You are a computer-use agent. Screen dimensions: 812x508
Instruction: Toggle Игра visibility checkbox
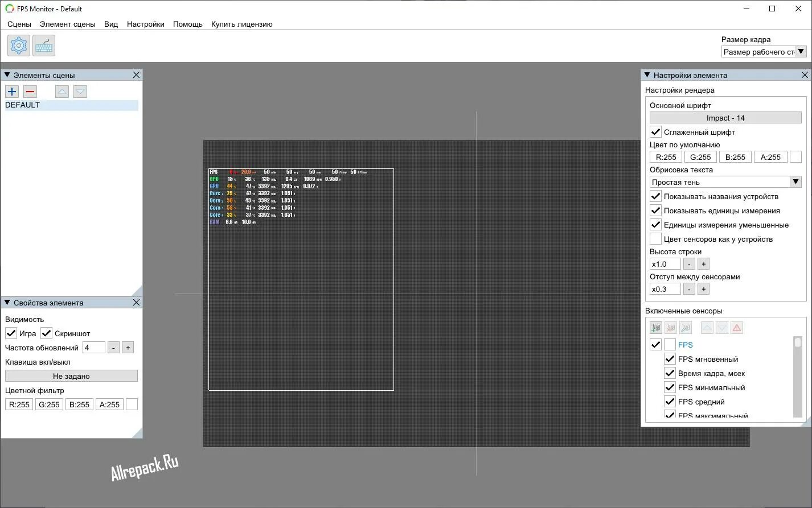click(11, 333)
